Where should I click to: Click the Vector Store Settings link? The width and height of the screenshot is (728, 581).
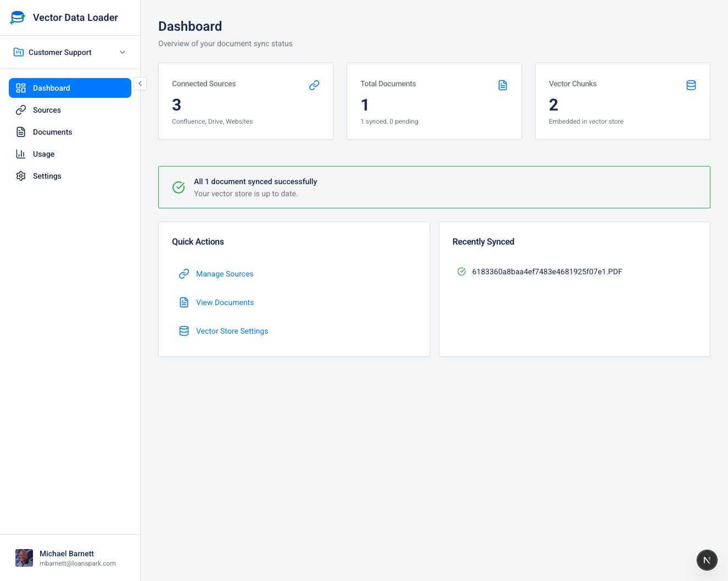pos(232,330)
